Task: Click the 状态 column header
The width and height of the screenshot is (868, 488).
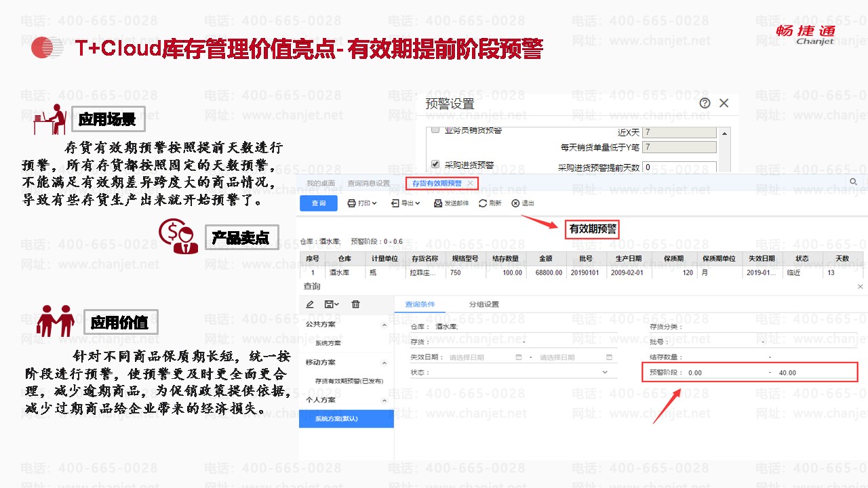Action: (802, 259)
